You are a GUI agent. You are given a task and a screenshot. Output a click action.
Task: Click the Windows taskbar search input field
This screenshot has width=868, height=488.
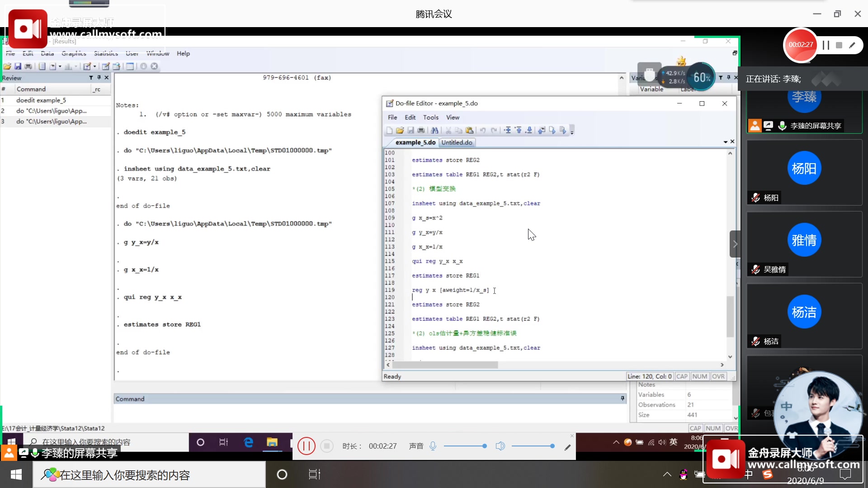click(x=149, y=475)
